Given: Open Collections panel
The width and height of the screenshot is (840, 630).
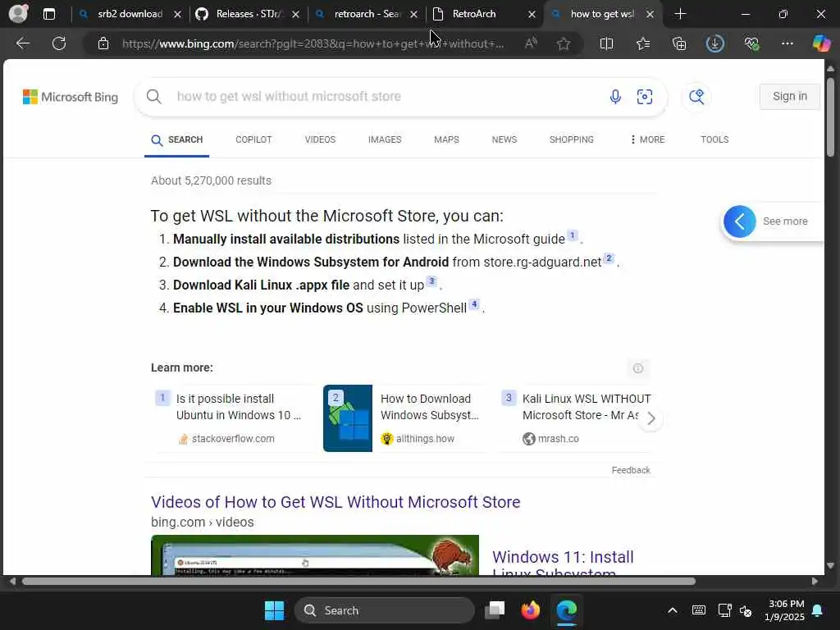Looking at the screenshot, I should [x=679, y=43].
